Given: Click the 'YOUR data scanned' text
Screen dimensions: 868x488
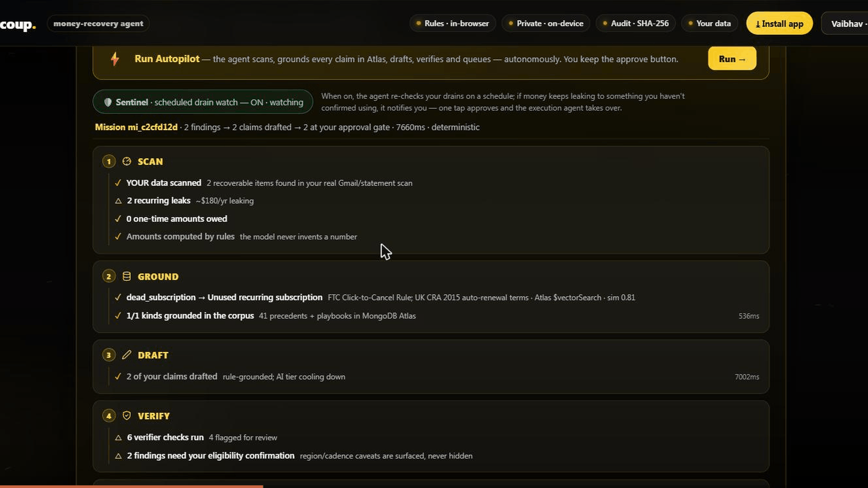Looking at the screenshot, I should pyautogui.click(x=164, y=183).
